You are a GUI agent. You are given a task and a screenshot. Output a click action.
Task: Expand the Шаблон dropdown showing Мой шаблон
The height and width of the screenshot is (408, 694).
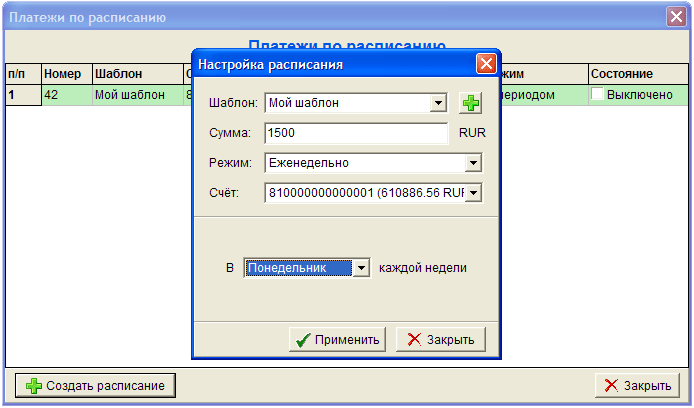[437, 103]
